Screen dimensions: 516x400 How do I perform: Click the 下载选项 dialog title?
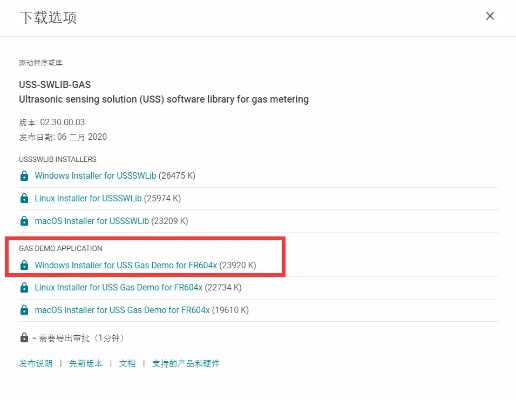[48, 17]
